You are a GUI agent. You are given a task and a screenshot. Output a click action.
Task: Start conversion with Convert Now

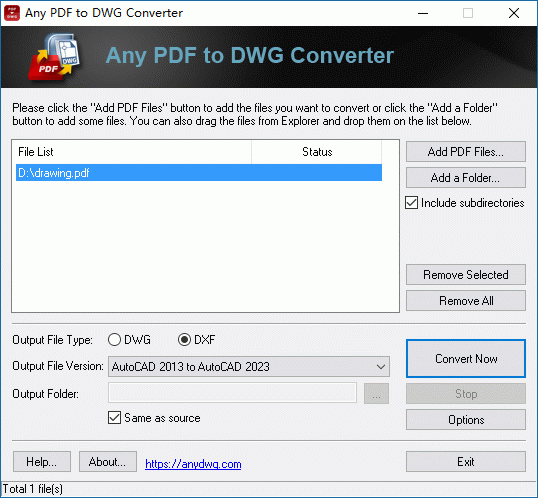coord(466,359)
